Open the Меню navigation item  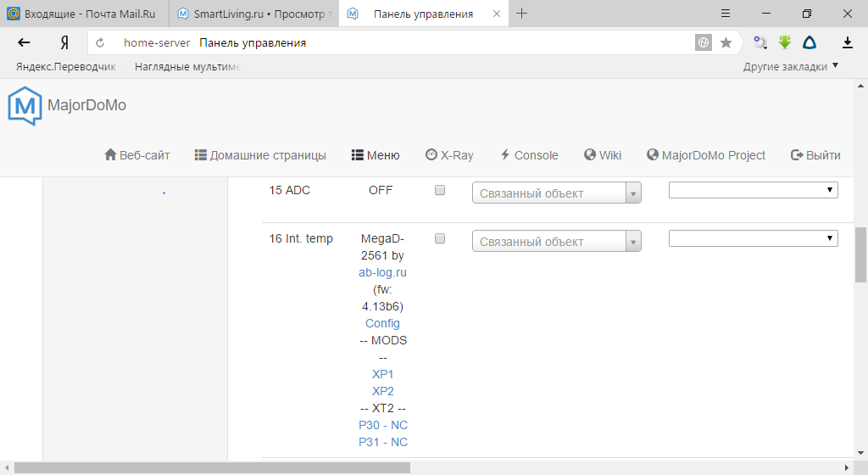376,155
